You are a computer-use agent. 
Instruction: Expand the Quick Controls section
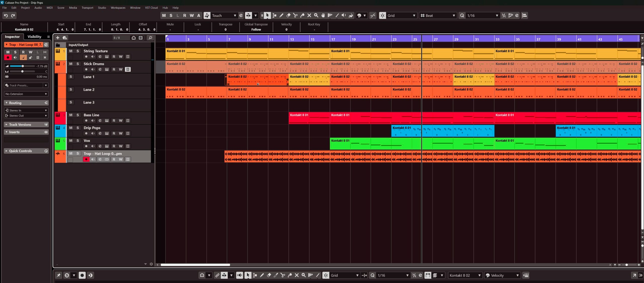(x=6, y=151)
